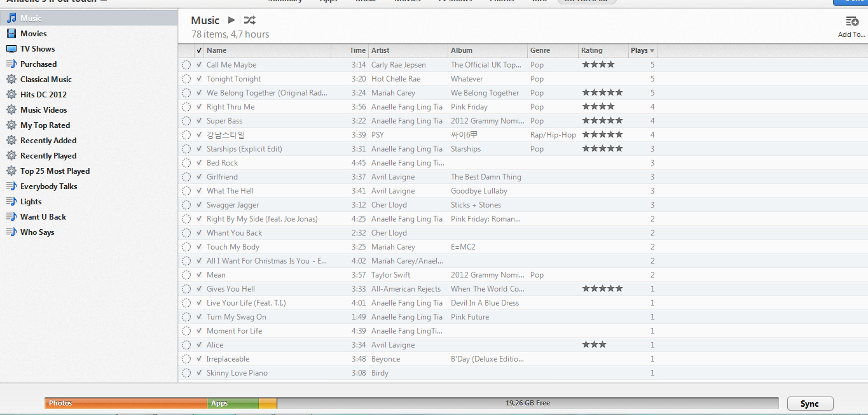Click the Music note icon in sidebar
Viewport: 868px width, 415px height.
coord(11,18)
